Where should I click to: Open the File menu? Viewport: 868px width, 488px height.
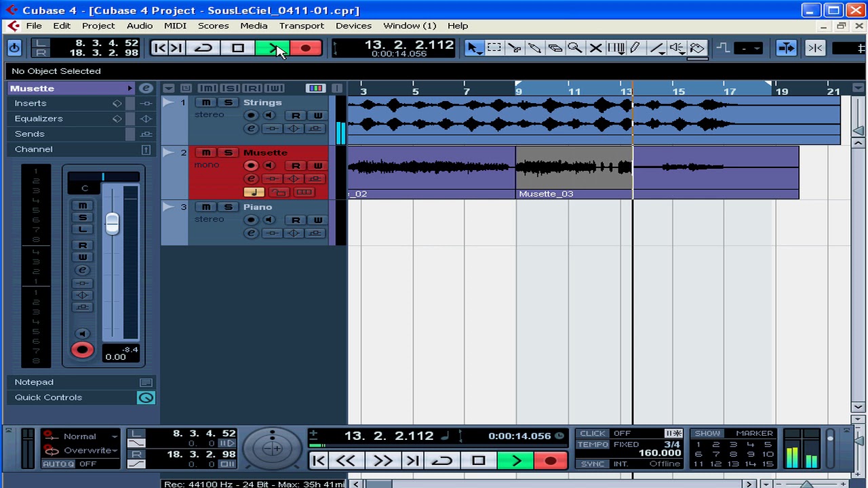click(33, 26)
